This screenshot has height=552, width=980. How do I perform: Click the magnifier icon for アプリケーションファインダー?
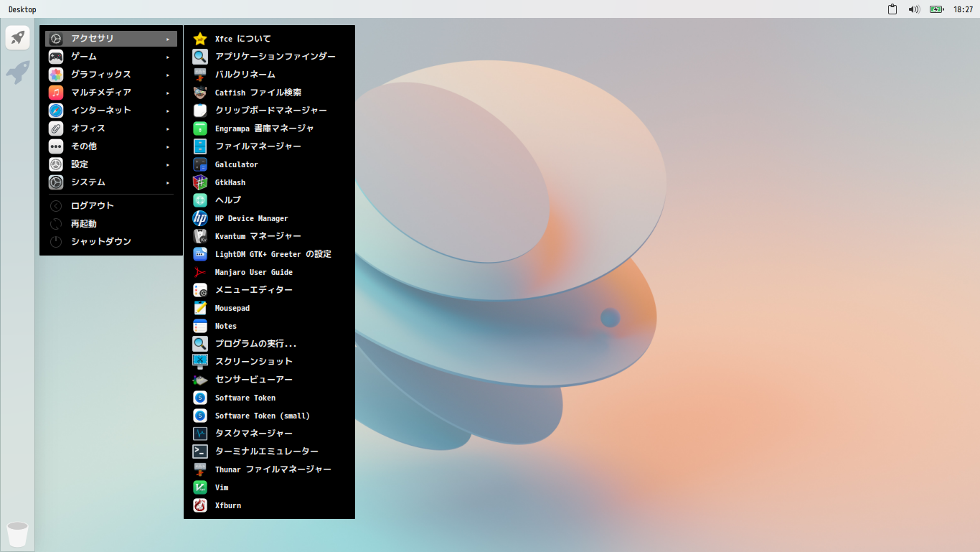click(x=200, y=57)
